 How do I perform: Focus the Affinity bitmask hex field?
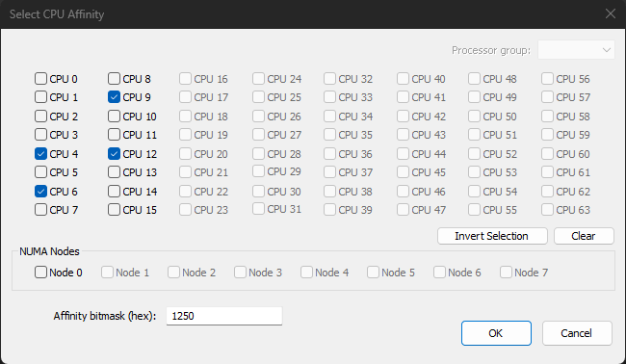[x=224, y=316]
